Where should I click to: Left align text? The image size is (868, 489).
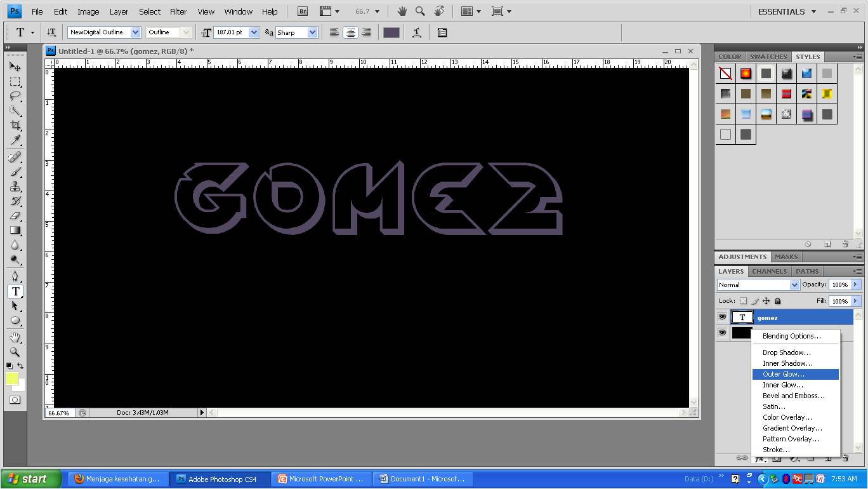pos(334,32)
